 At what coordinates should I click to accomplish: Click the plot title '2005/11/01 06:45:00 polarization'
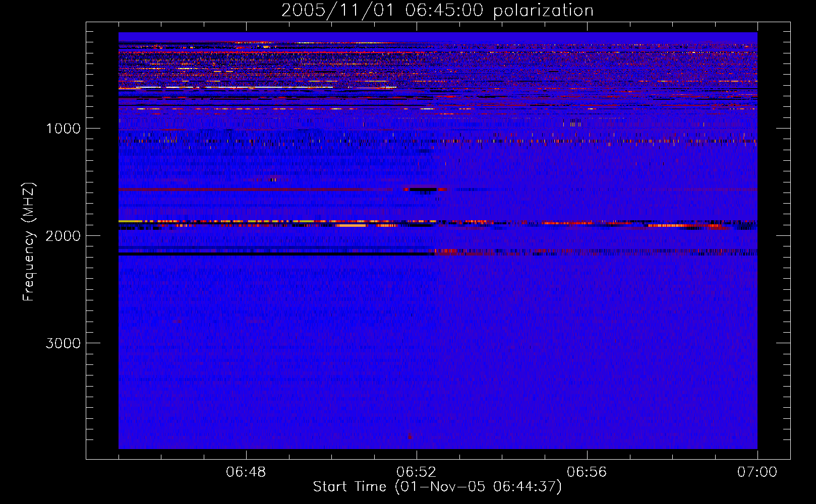[x=437, y=11]
